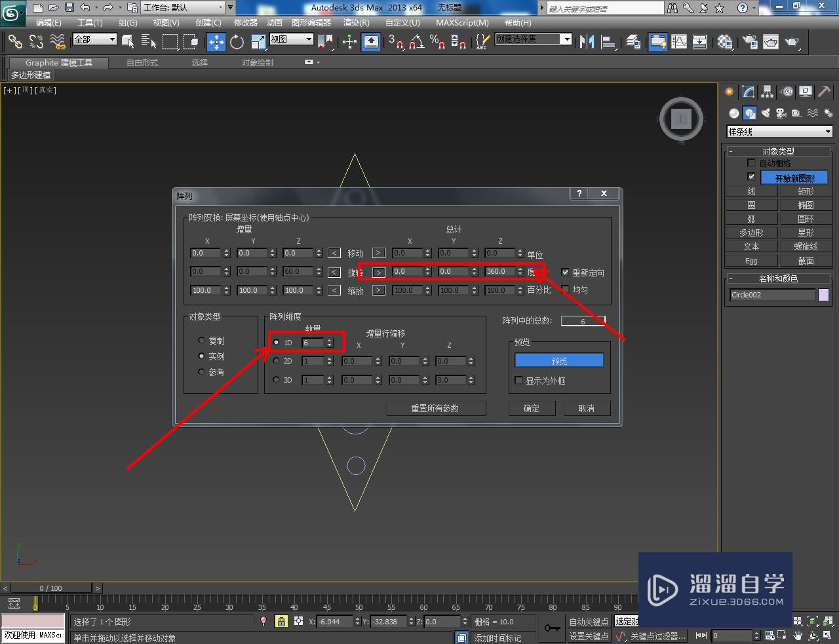The width and height of the screenshot is (839, 644).
Task: Click the 星形 shape button
Action: point(806,233)
